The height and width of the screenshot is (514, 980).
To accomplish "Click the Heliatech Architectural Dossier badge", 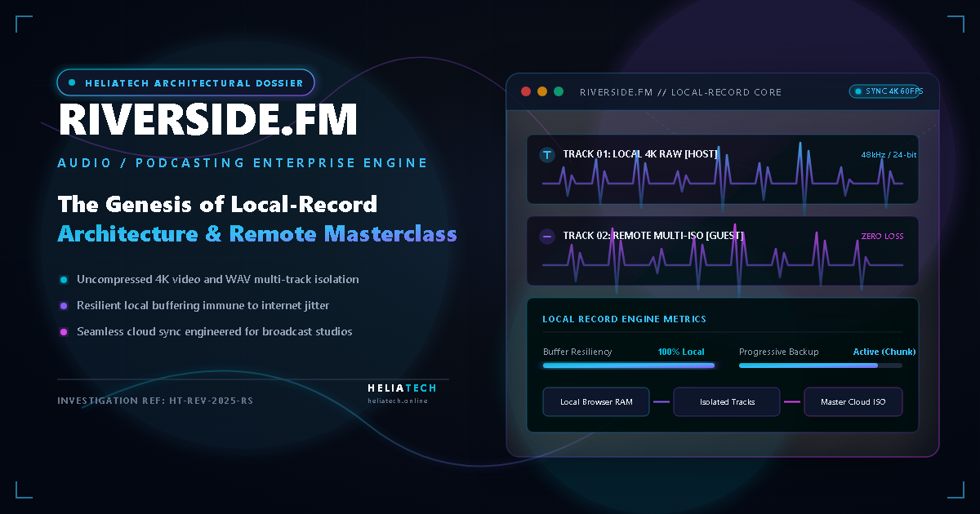I will [185, 82].
